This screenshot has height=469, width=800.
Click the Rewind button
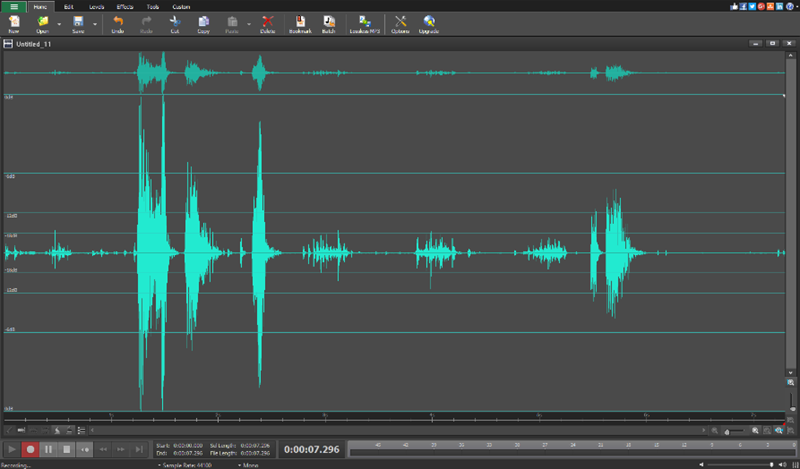point(103,450)
